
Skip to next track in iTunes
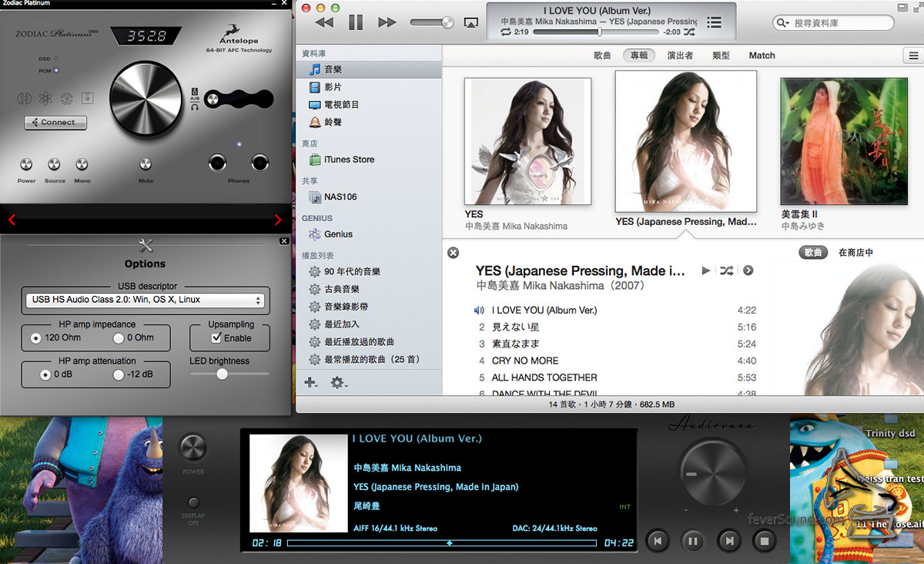[387, 23]
